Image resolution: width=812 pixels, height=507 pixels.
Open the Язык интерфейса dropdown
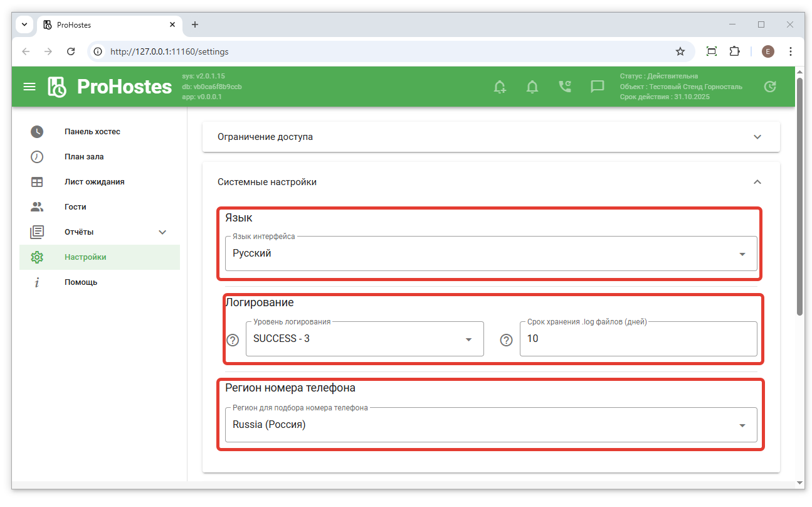coord(490,253)
